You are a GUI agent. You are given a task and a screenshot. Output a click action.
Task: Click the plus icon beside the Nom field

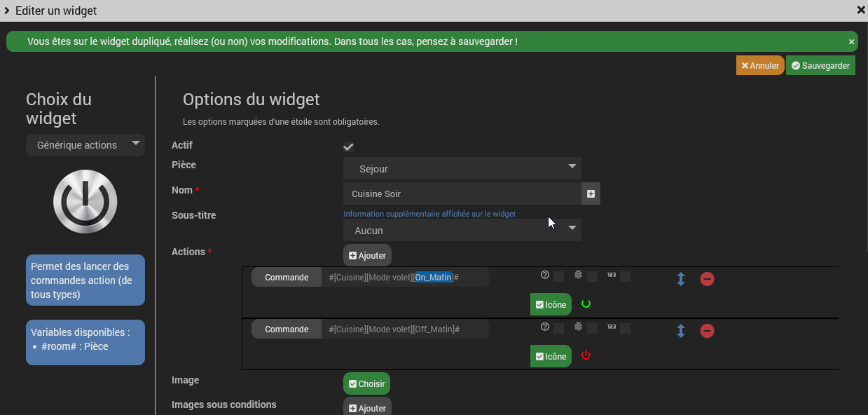[591, 193]
